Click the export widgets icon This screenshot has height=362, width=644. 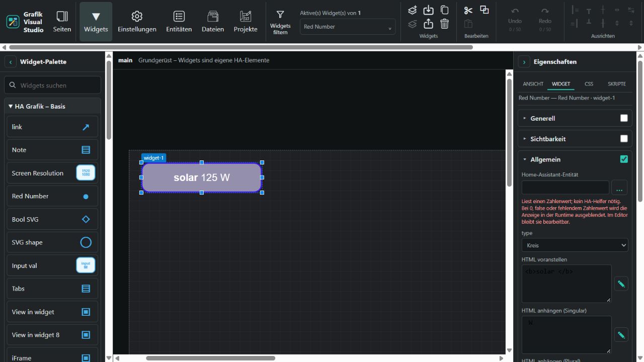tap(428, 24)
